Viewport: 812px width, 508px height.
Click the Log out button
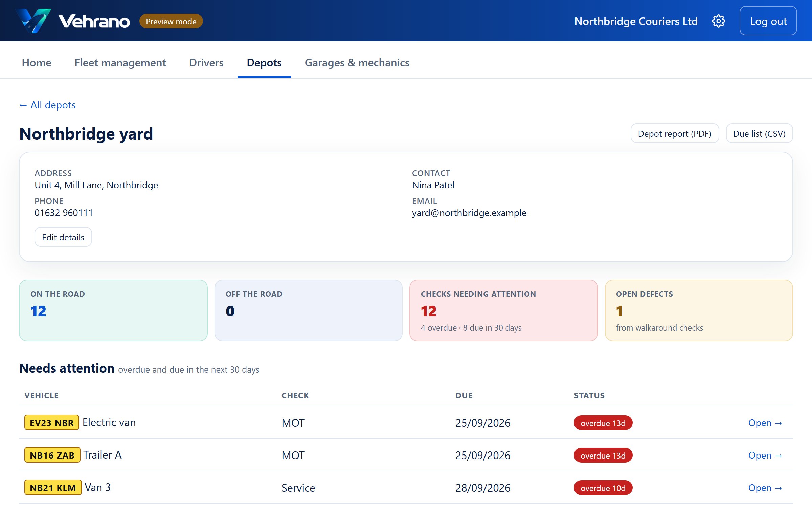[768, 21]
